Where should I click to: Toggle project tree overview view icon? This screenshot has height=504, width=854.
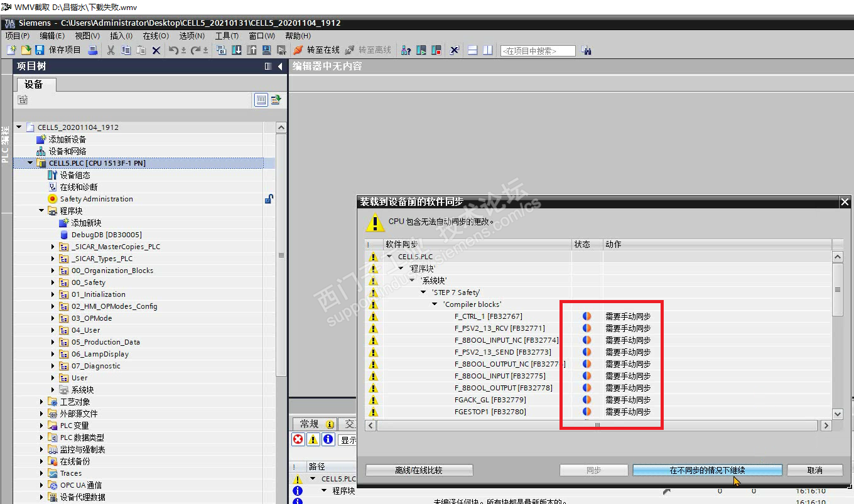[261, 99]
